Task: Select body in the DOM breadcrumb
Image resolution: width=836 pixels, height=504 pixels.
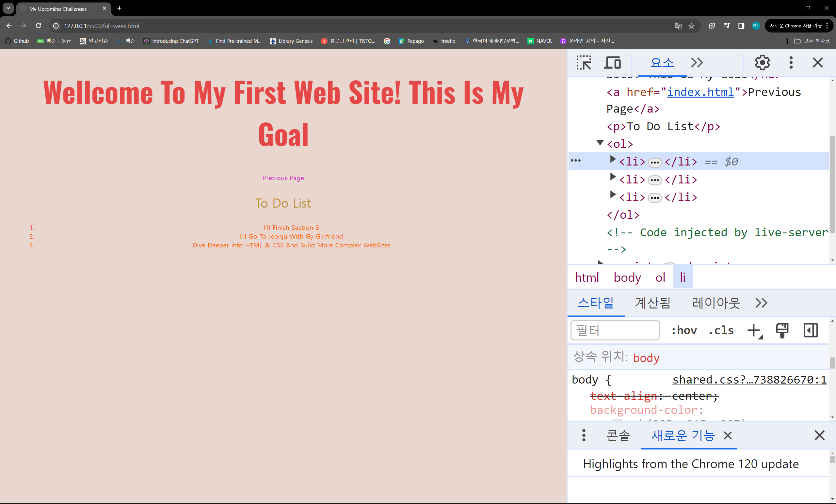Action: coord(627,278)
